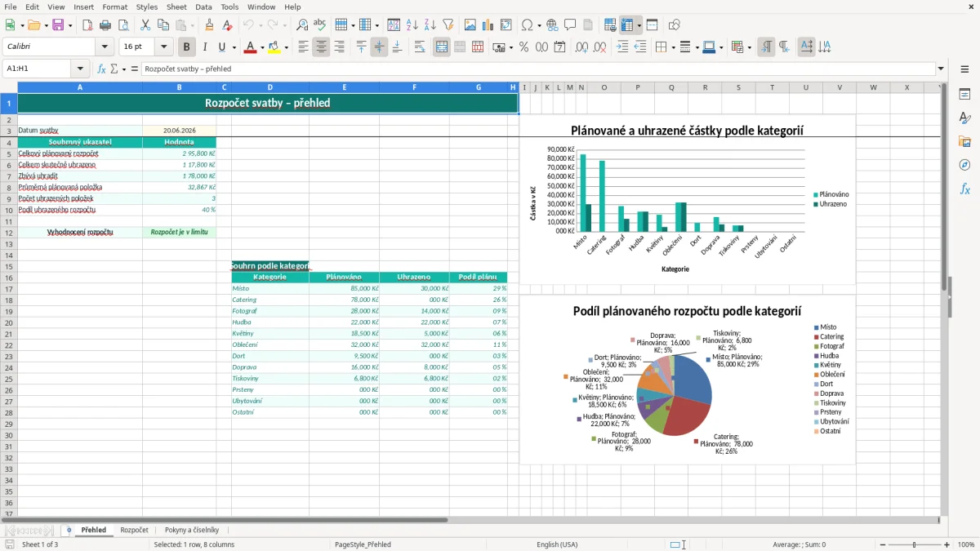Click the Insert Comment icon

(570, 25)
